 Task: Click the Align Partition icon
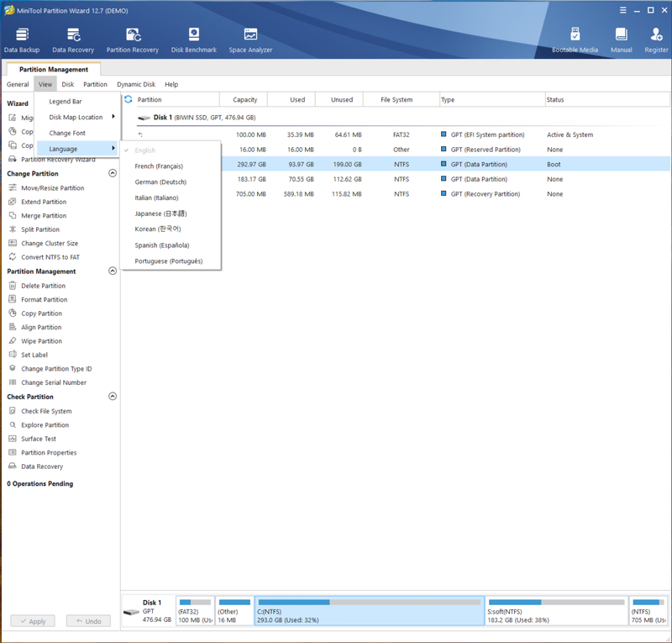(13, 327)
